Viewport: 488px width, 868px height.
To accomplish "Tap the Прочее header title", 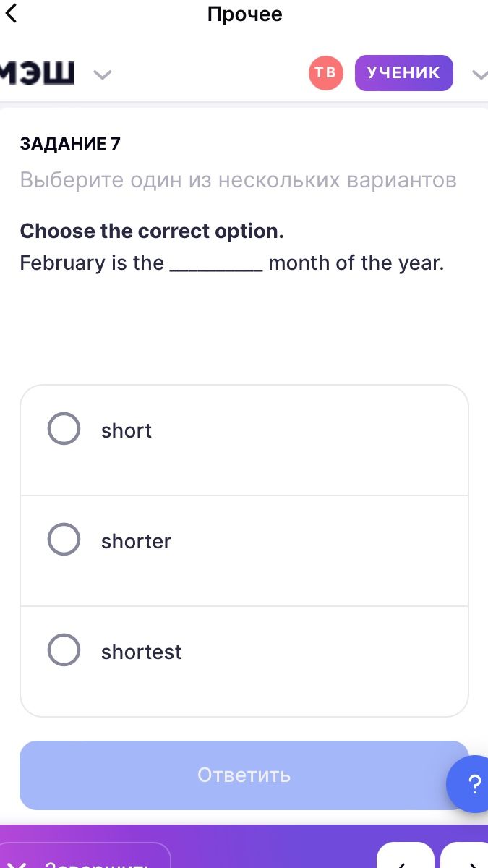I will coord(244,14).
